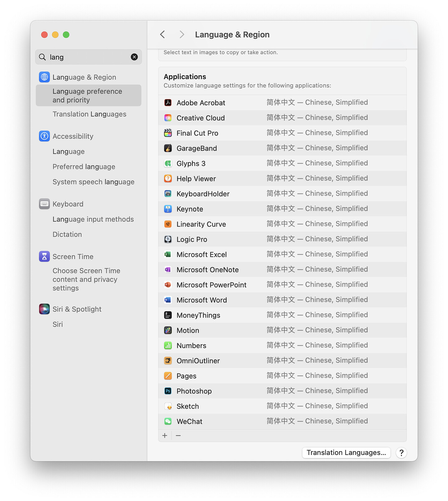Open language dropdown for Logic Pro

317,239
